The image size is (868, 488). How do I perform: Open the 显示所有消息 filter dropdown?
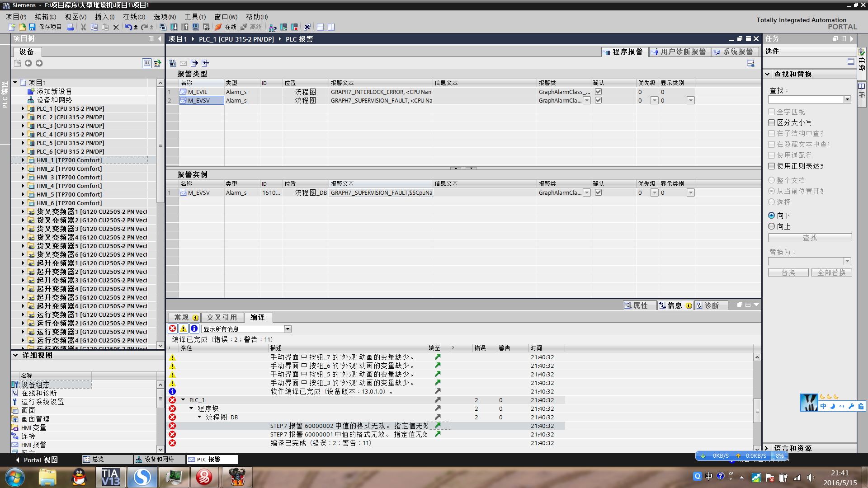coord(288,329)
